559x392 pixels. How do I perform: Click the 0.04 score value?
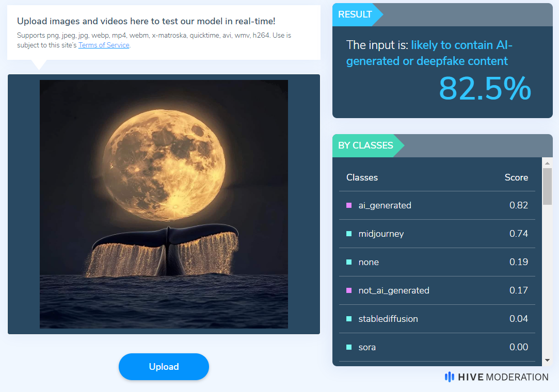519,319
